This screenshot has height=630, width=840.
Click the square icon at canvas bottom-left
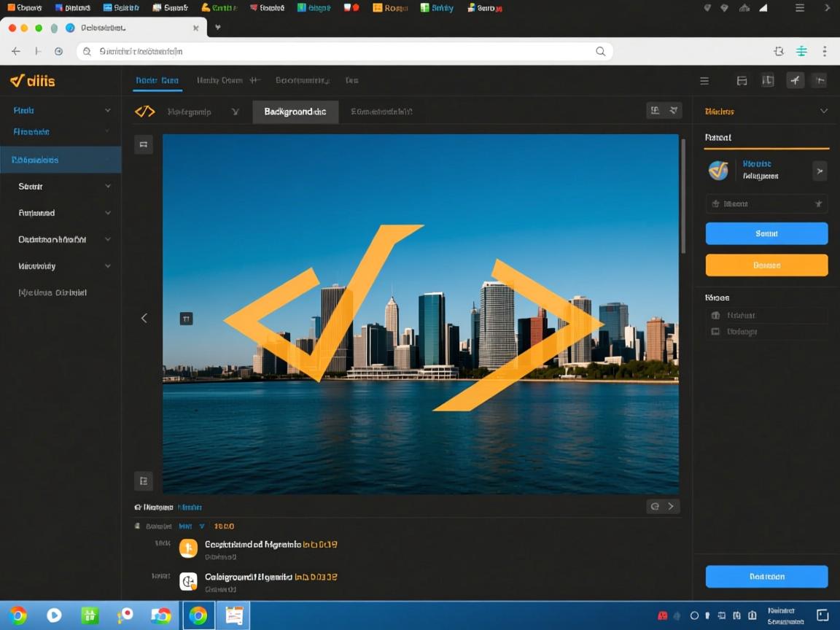click(x=144, y=481)
